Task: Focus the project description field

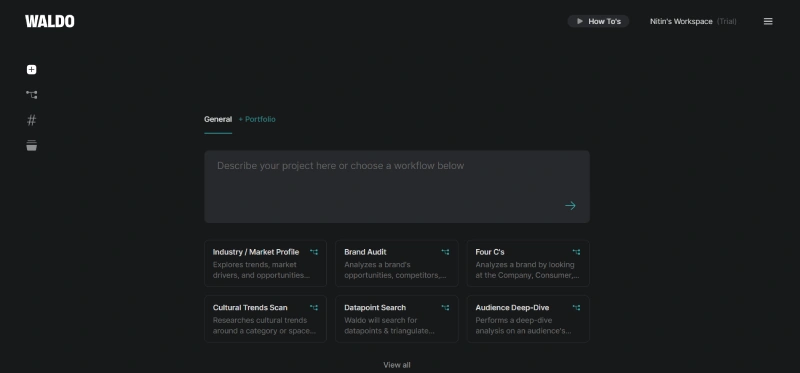Action: coord(397,186)
